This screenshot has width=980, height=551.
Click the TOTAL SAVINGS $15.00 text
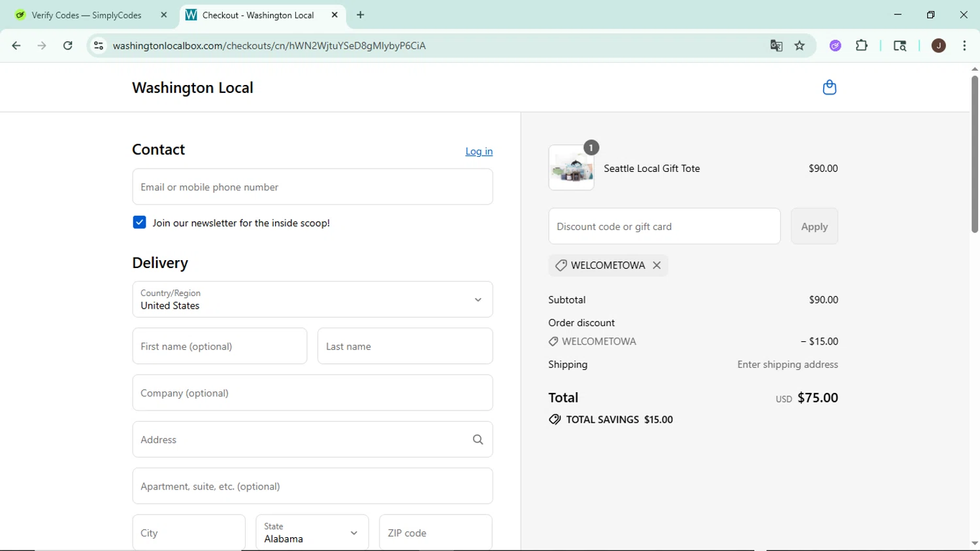[x=619, y=420]
